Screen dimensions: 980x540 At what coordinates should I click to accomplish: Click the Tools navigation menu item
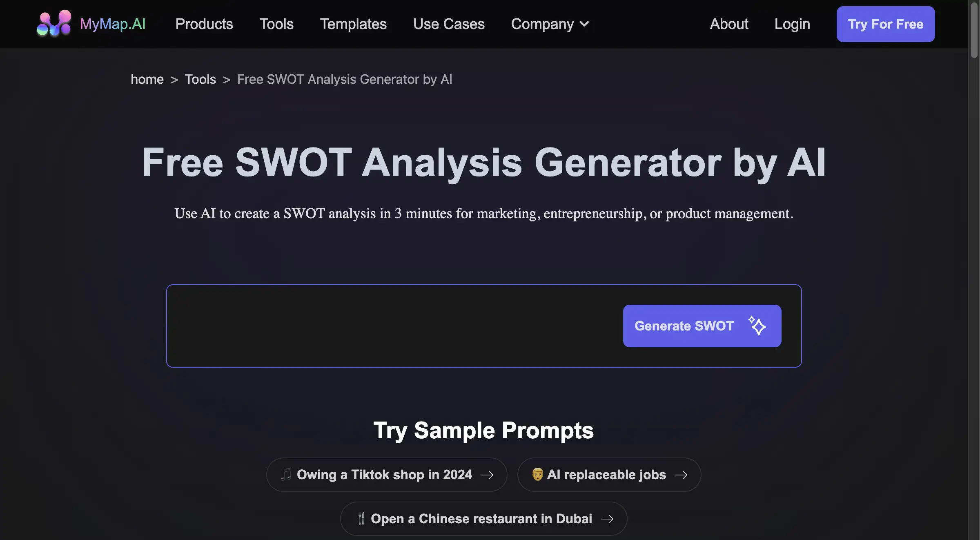coord(276,24)
